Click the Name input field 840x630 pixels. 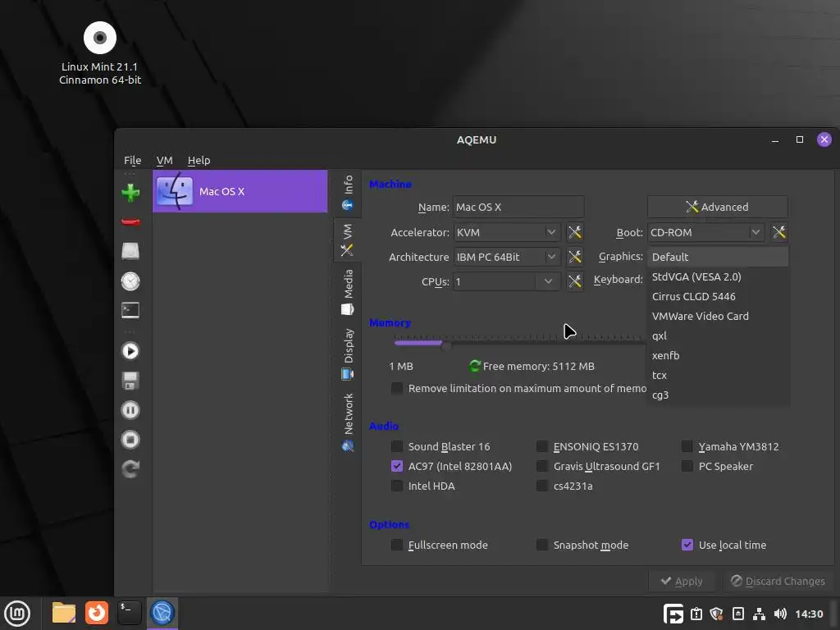518,208
